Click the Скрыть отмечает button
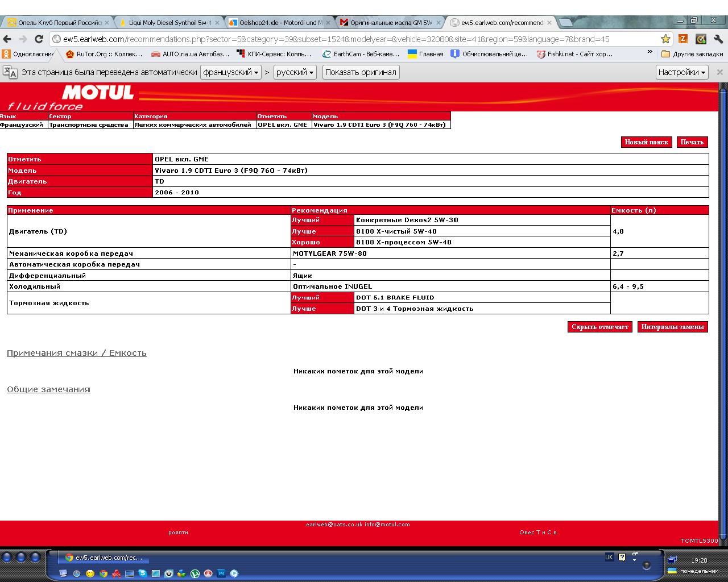Image resolution: width=728 pixels, height=582 pixels. click(x=600, y=327)
